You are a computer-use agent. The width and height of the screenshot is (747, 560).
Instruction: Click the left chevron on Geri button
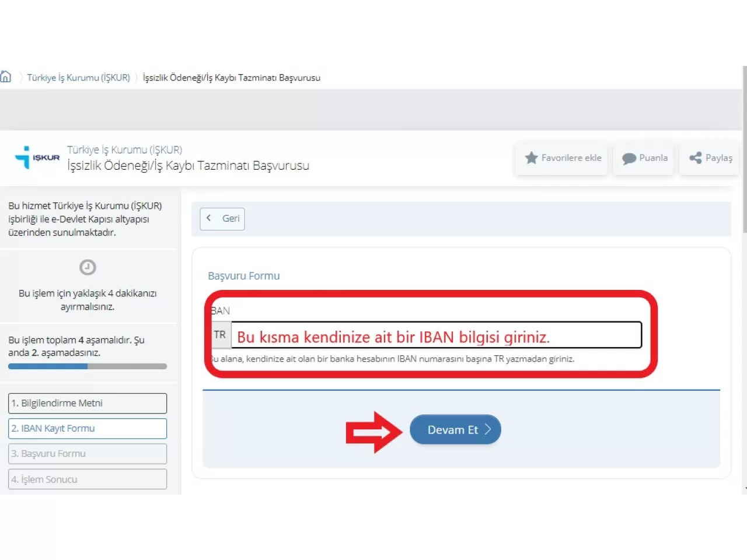pyautogui.click(x=209, y=218)
